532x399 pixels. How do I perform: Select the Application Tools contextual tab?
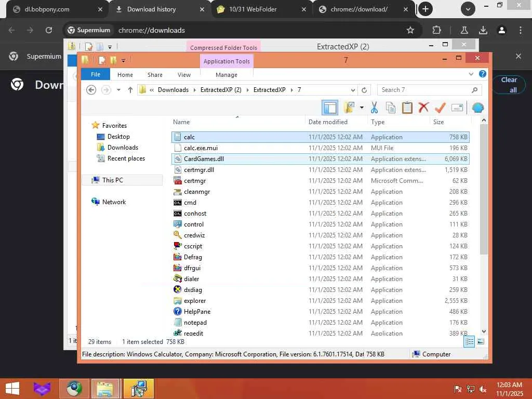point(227,61)
